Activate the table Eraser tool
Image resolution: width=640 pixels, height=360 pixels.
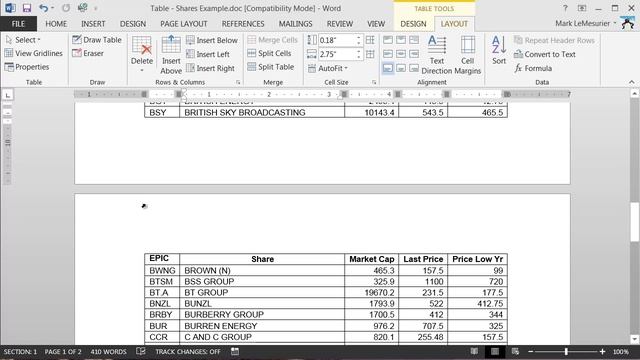(88, 53)
